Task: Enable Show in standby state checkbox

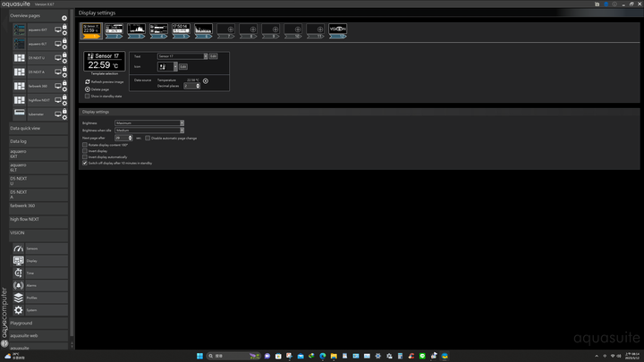Action: 87,96
